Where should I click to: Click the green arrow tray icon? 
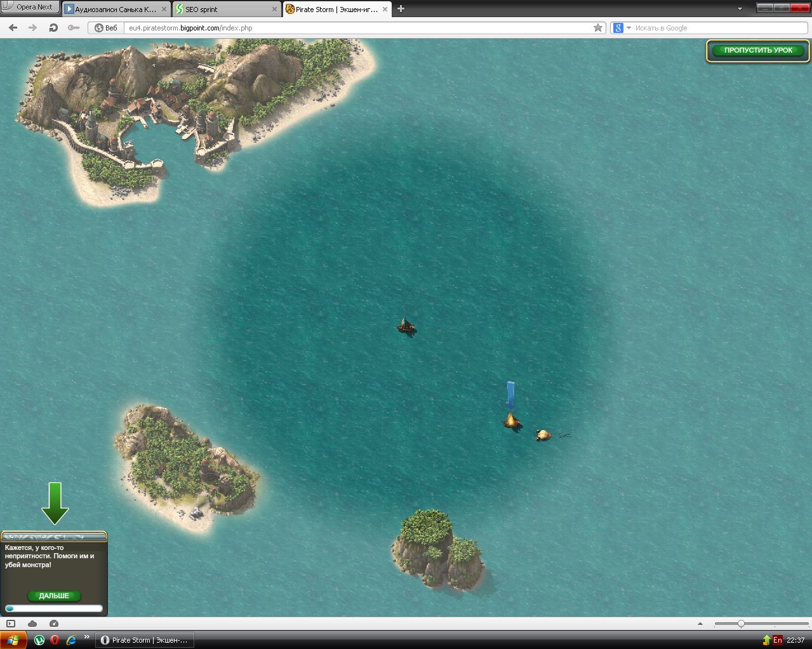[766, 640]
